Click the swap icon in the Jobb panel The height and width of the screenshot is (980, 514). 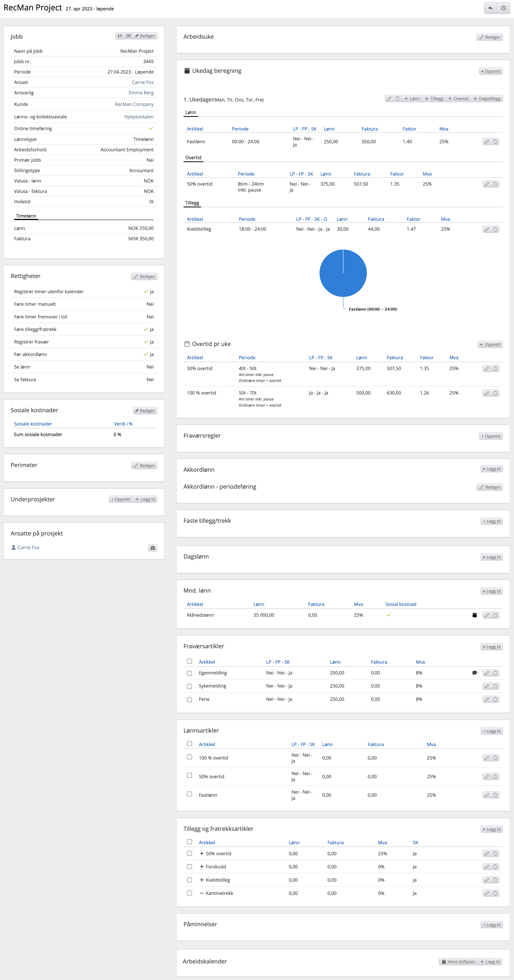(120, 36)
